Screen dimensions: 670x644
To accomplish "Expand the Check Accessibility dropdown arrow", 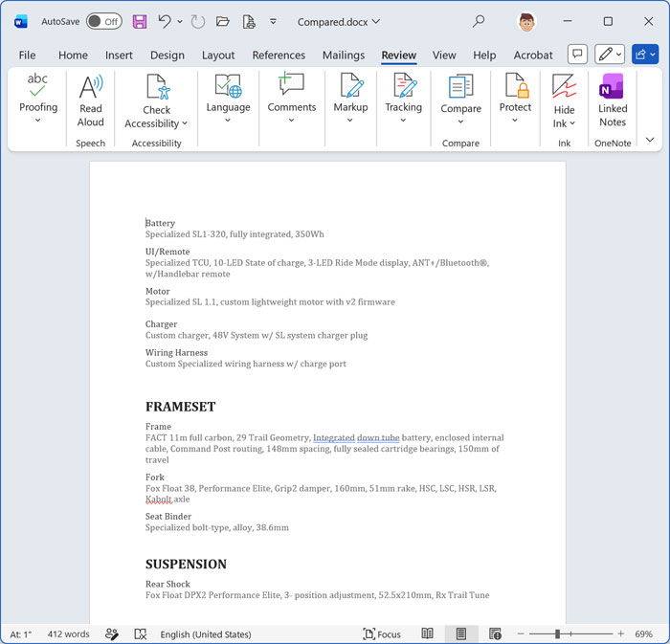I will click(x=185, y=123).
